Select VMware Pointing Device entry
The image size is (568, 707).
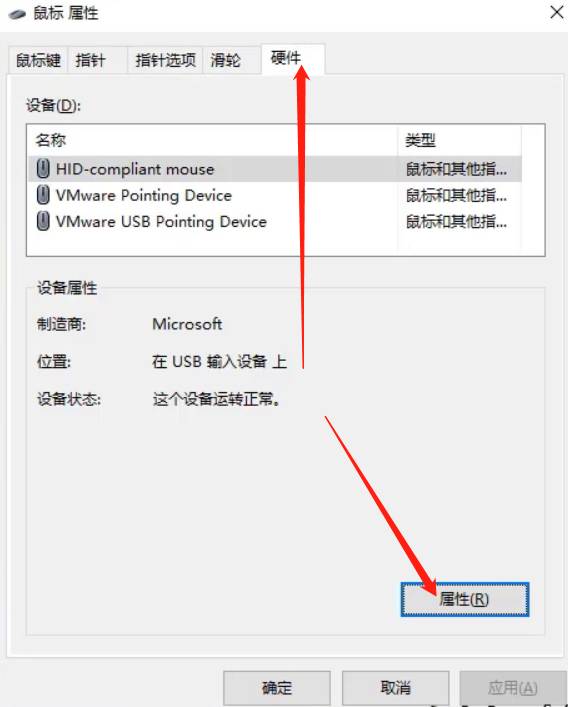[x=275, y=195]
